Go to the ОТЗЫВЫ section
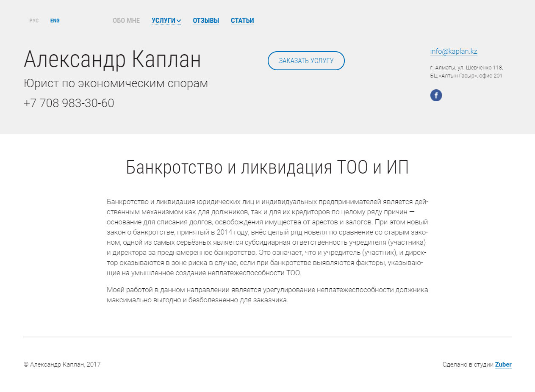The width and height of the screenshot is (535, 392). pyautogui.click(x=206, y=20)
